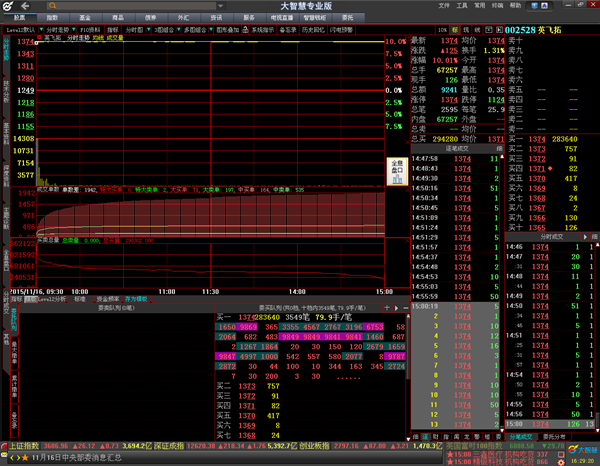The height and width of the screenshot is (466, 600).
Task: Click the arrow icon in 分时成交 header
Action: pos(585,237)
